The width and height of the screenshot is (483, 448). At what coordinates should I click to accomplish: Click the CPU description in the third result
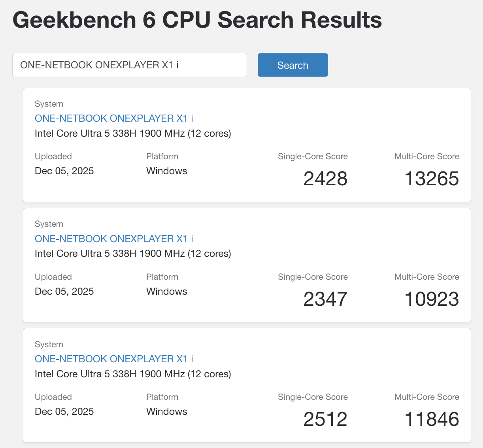coord(133,374)
